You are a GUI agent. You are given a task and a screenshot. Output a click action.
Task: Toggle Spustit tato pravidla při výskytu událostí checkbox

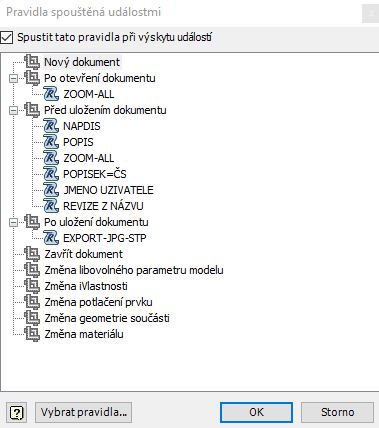point(6,37)
